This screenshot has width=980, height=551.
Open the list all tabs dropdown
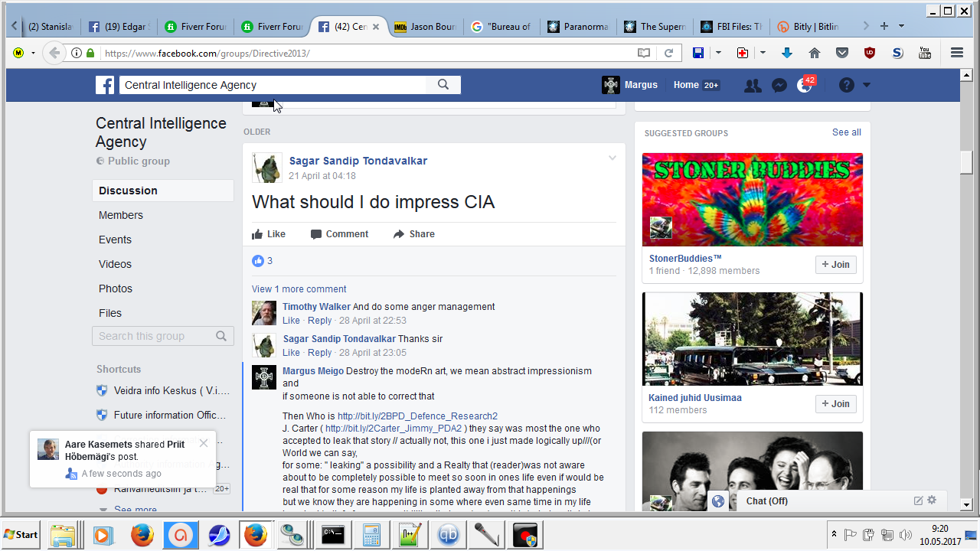pos(901,26)
